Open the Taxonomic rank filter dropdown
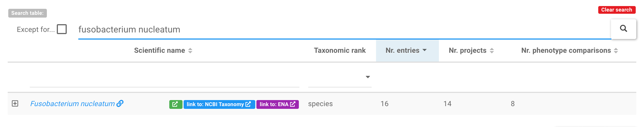644x127 pixels. (x=340, y=77)
